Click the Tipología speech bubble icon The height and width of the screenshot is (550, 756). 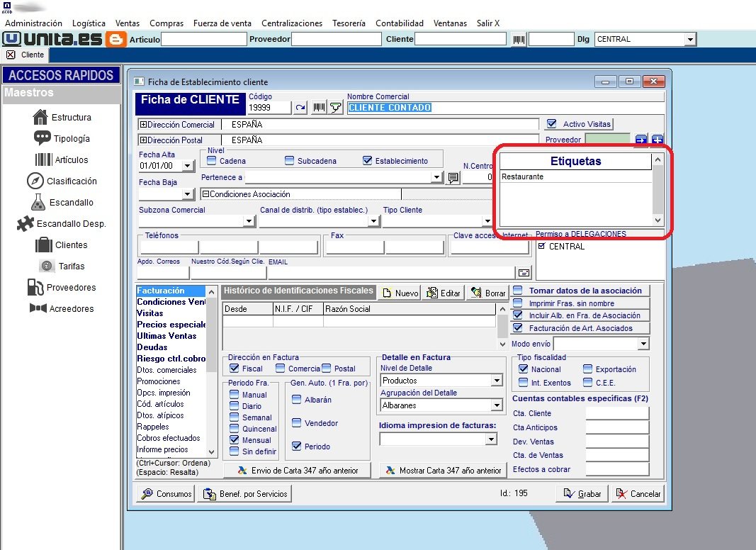point(43,138)
